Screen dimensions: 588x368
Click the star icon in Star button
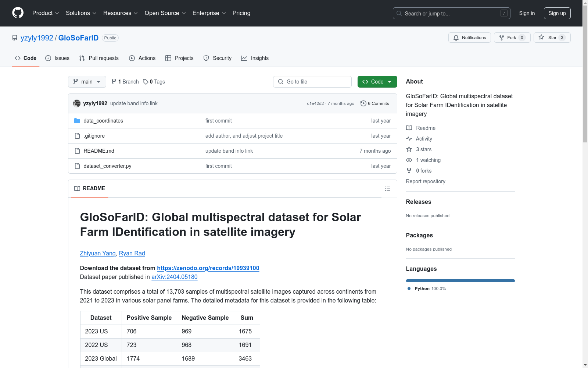tap(541, 37)
